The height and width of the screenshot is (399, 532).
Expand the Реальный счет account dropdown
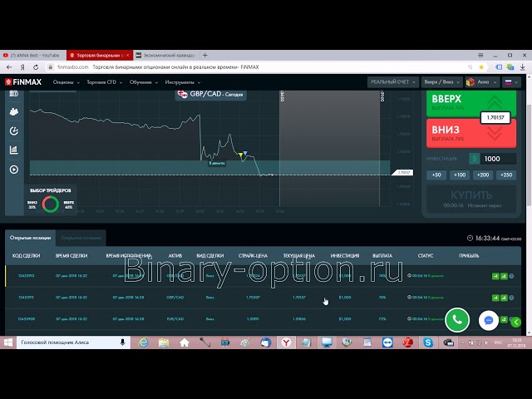click(392, 82)
